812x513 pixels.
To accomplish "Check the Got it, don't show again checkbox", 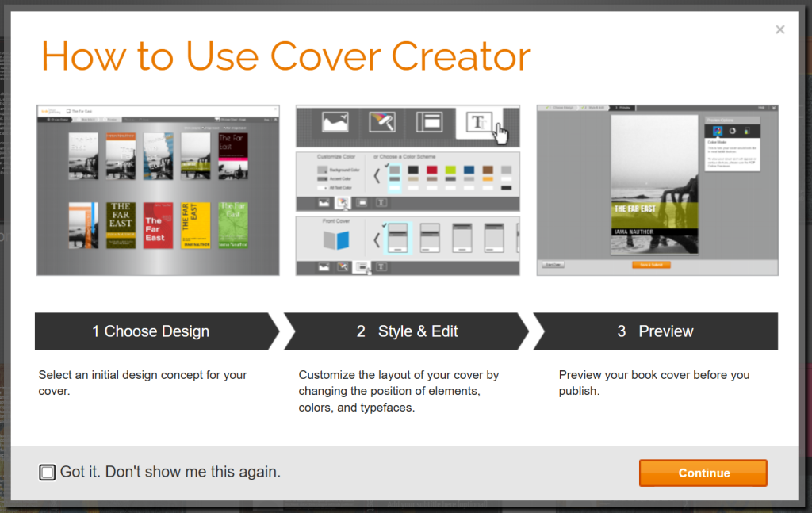I will tap(47, 472).
